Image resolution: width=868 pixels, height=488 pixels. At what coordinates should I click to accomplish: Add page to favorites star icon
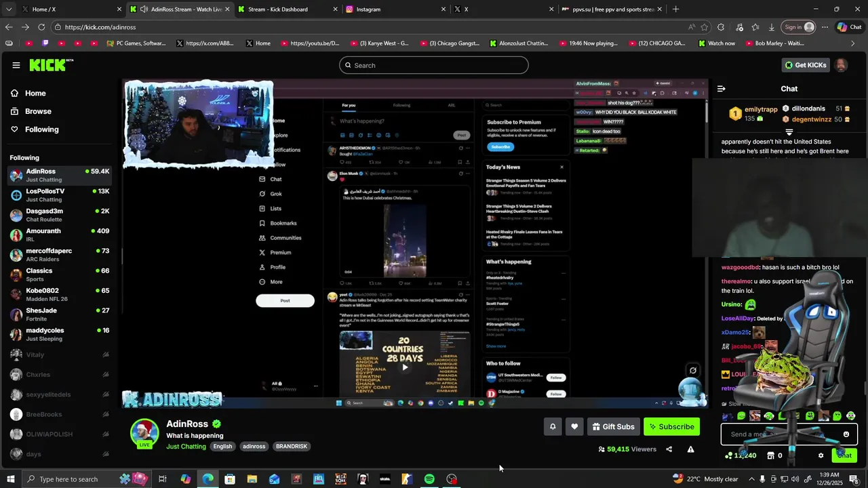705,27
